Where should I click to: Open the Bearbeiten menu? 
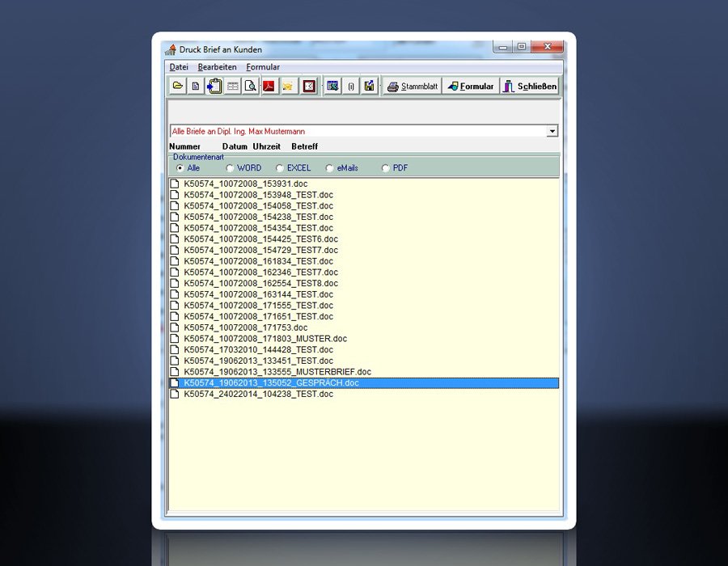coord(218,67)
